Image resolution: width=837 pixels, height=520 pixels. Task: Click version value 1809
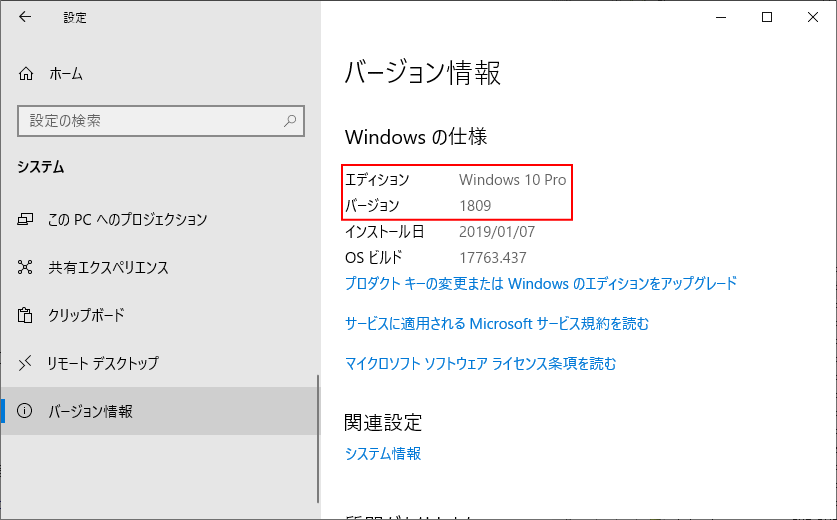coord(475,206)
